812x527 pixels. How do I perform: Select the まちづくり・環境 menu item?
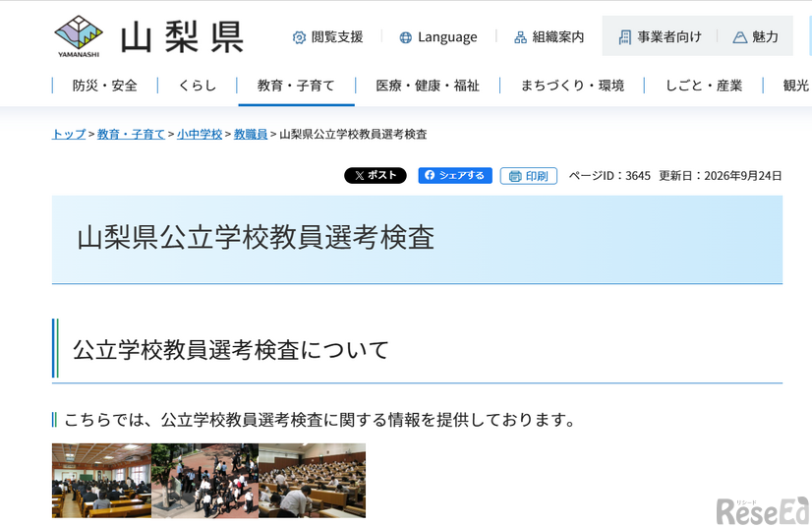pyautogui.click(x=572, y=86)
